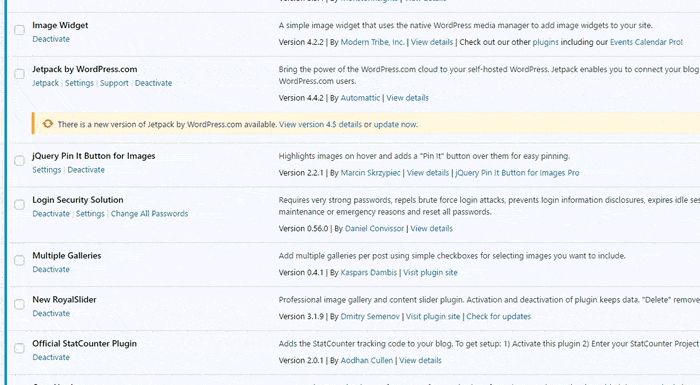View details for Jetpack plugin

[x=407, y=98]
